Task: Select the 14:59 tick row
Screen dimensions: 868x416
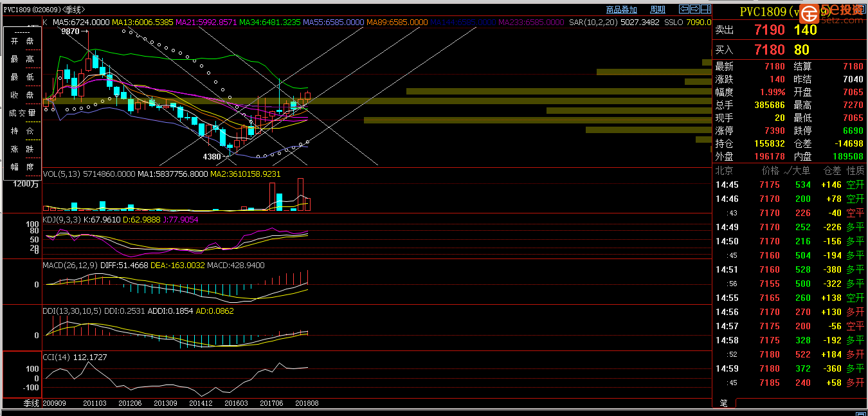Action: pyautogui.click(x=790, y=368)
